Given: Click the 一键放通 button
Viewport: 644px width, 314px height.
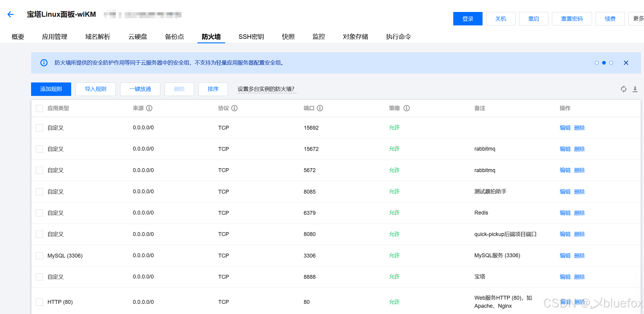Looking at the screenshot, I should tap(140, 89).
